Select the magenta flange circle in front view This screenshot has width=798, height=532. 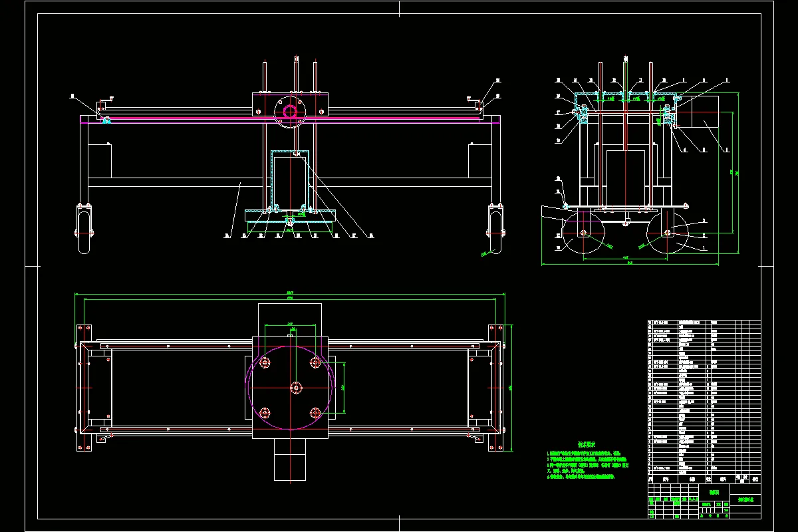tap(290, 111)
